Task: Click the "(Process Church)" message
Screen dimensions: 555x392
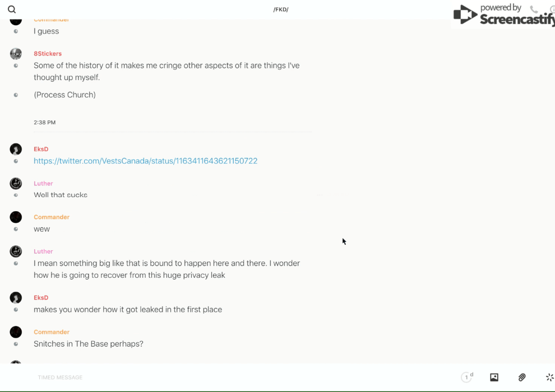Action: pos(64,95)
